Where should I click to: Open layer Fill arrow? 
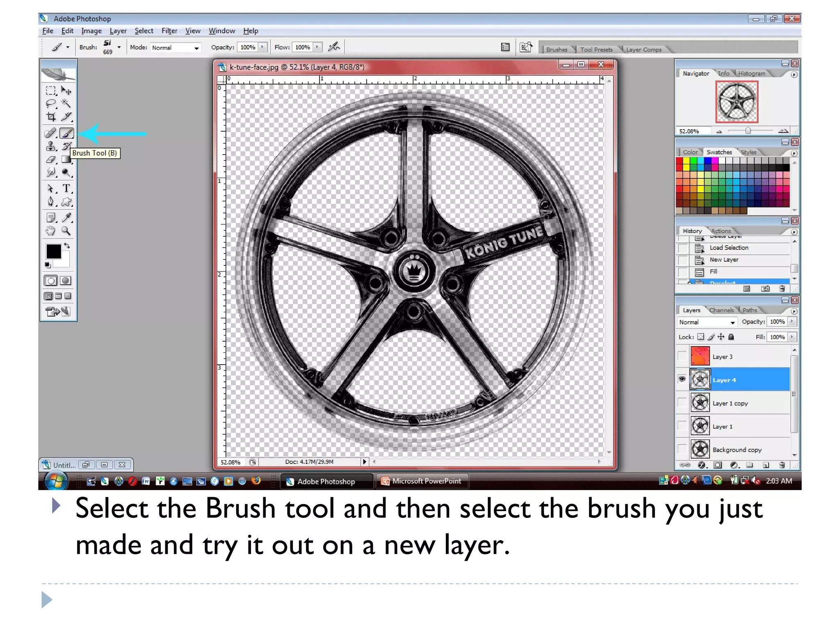pyautogui.click(x=792, y=337)
